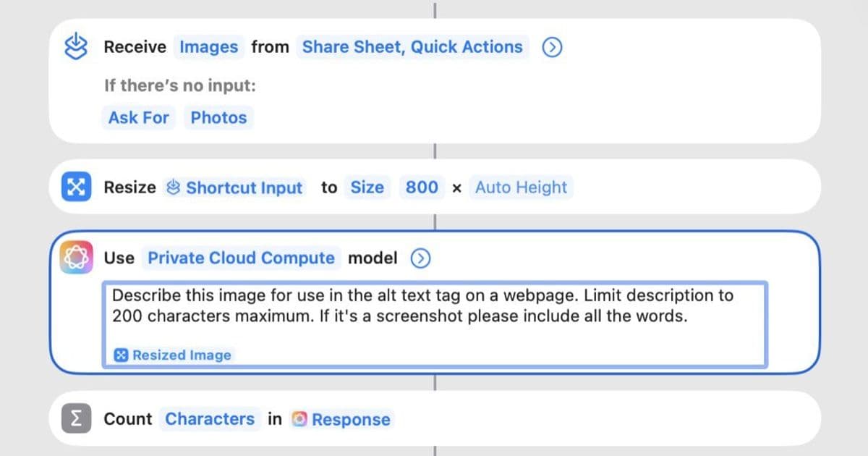This screenshot has height=456, width=868.
Task: Select the Response variable token
Action: [342, 419]
